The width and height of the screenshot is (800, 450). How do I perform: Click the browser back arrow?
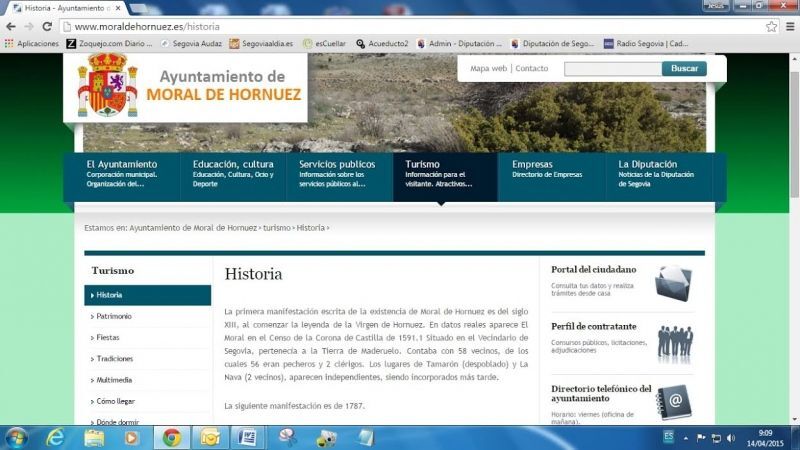pos(11,26)
